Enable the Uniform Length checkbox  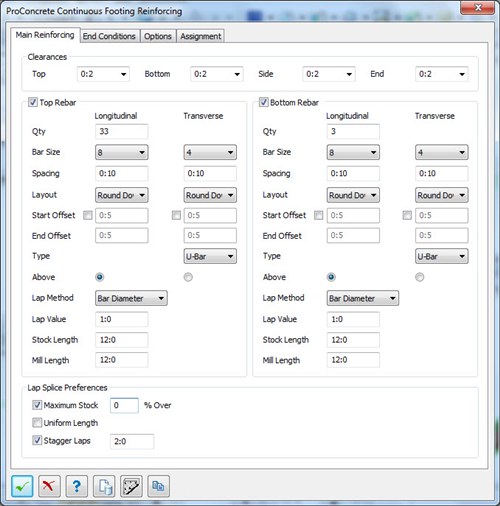tap(37, 422)
